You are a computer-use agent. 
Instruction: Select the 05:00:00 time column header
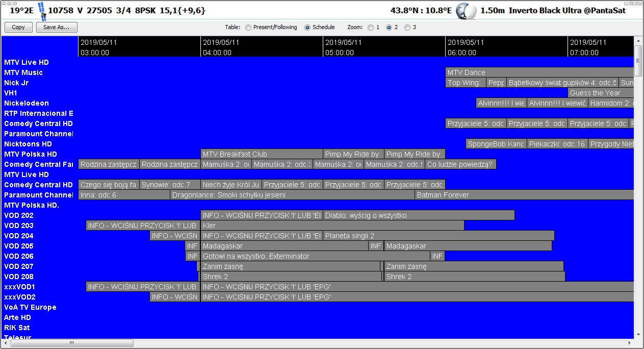384,47
